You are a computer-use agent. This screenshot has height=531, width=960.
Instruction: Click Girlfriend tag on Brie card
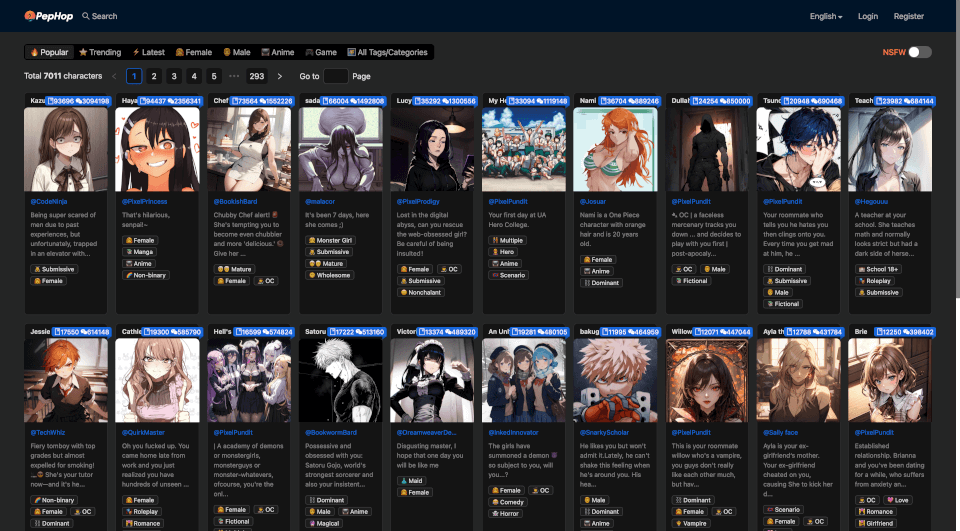coord(876,524)
